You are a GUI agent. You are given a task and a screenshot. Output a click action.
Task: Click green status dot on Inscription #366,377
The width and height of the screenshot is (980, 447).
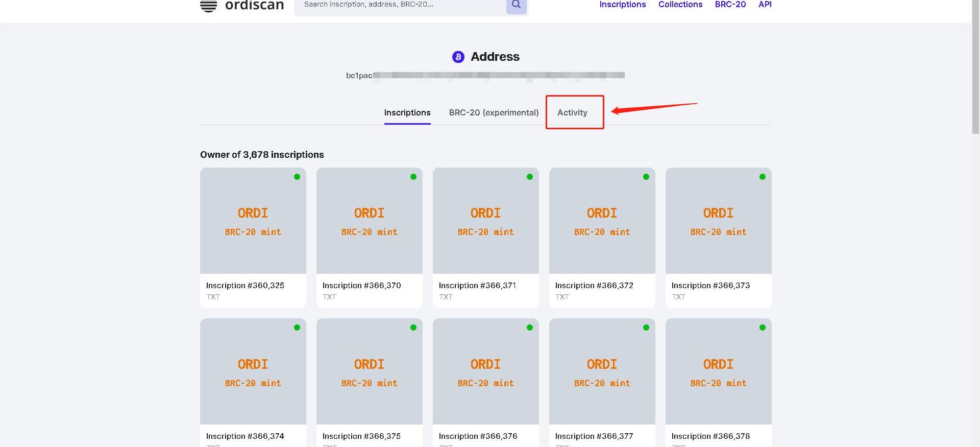pyautogui.click(x=646, y=327)
